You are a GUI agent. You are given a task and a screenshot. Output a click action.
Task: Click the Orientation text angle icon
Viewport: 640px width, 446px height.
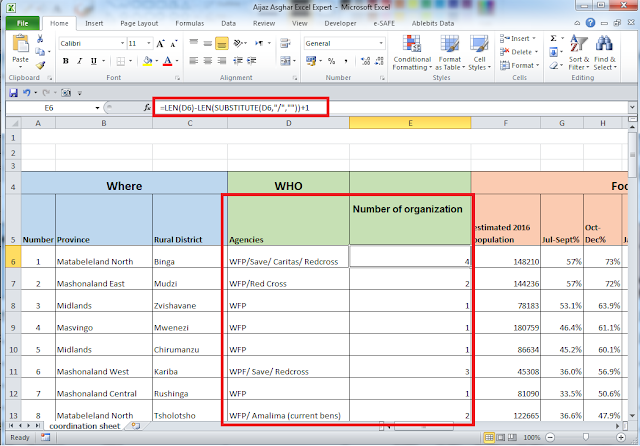238,43
